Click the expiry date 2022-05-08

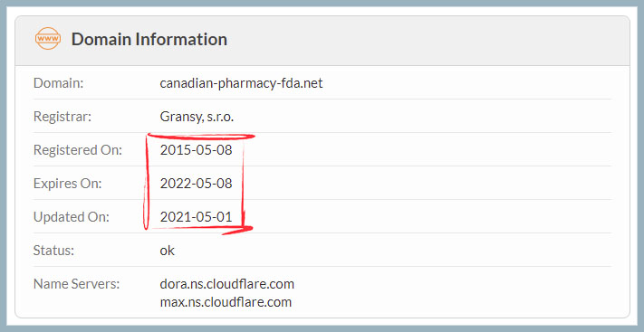click(196, 184)
